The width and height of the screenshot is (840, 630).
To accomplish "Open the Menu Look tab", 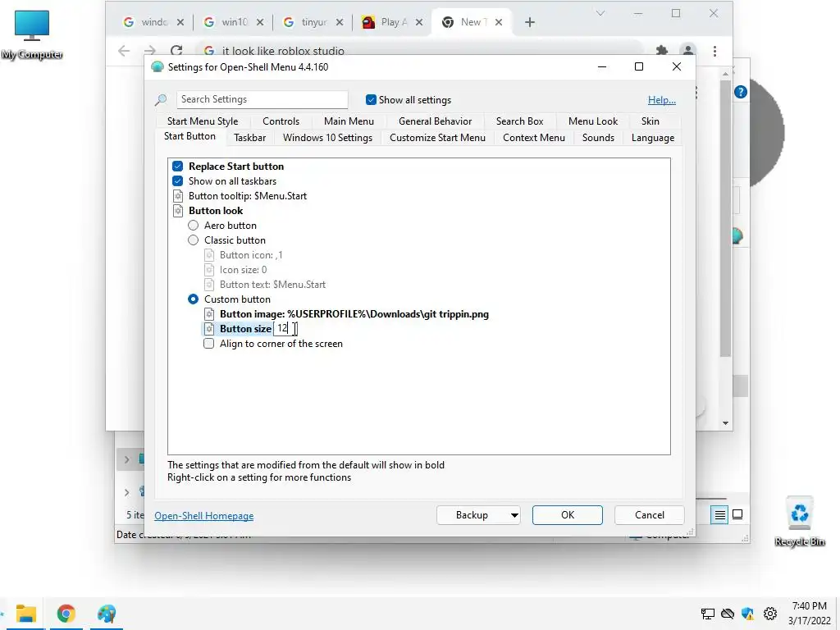I will point(593,121).
